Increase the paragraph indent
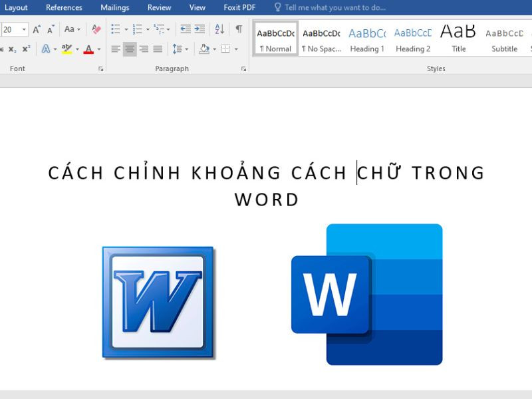 click(200, 29)
